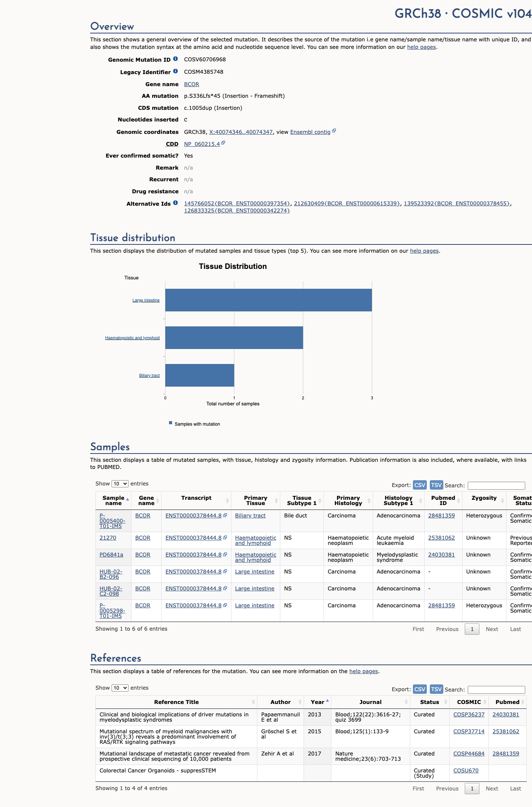Click external link icon after NP_060215.4
532x807 pixels.
click(223, 143)
